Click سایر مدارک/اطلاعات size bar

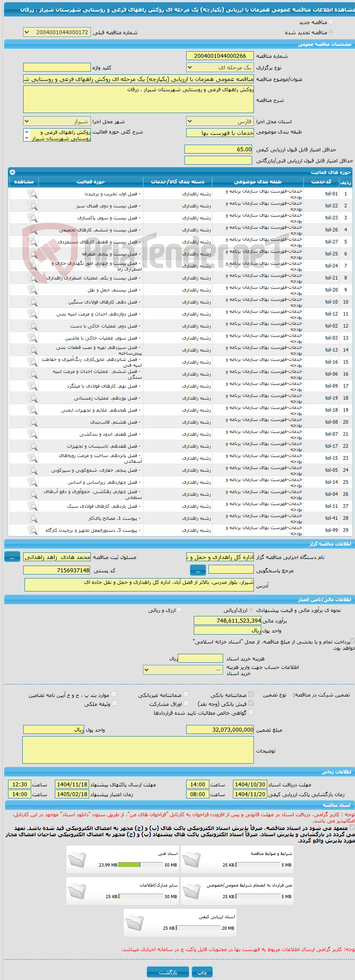pos(141,896)
